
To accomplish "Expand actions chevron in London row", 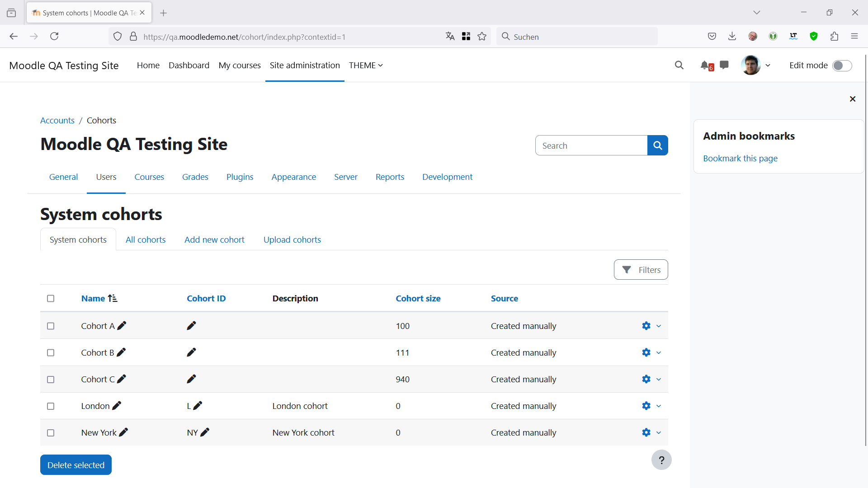I will 659,406.
